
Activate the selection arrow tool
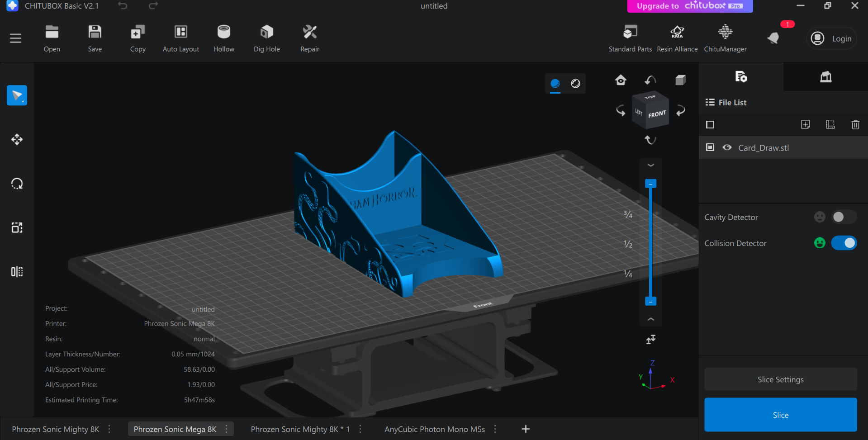[x=17, y=95]
